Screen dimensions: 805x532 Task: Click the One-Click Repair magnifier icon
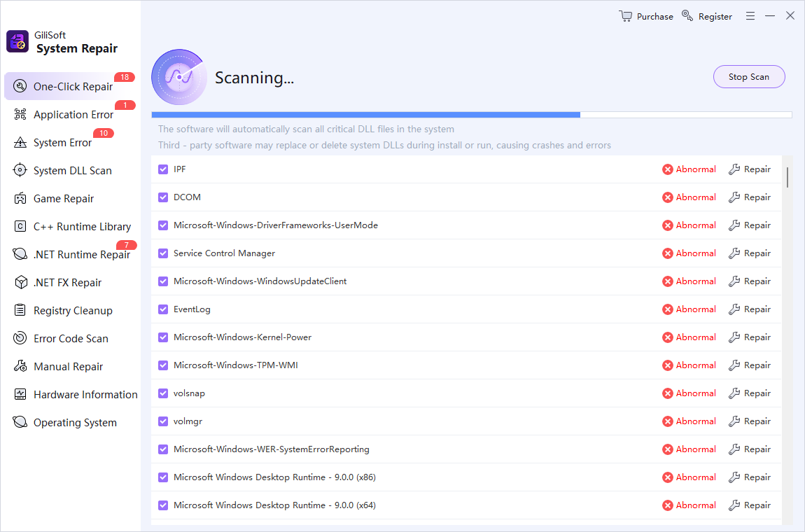pyautogui.click(x=20, y=86)
